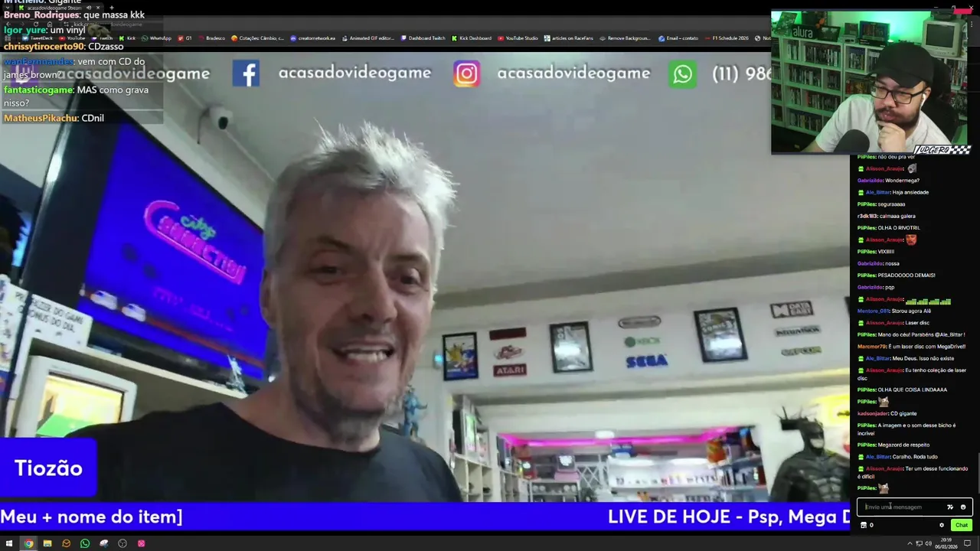Click the Facebook logo in stream banner
980x551 pixels.
pos(246,73)
